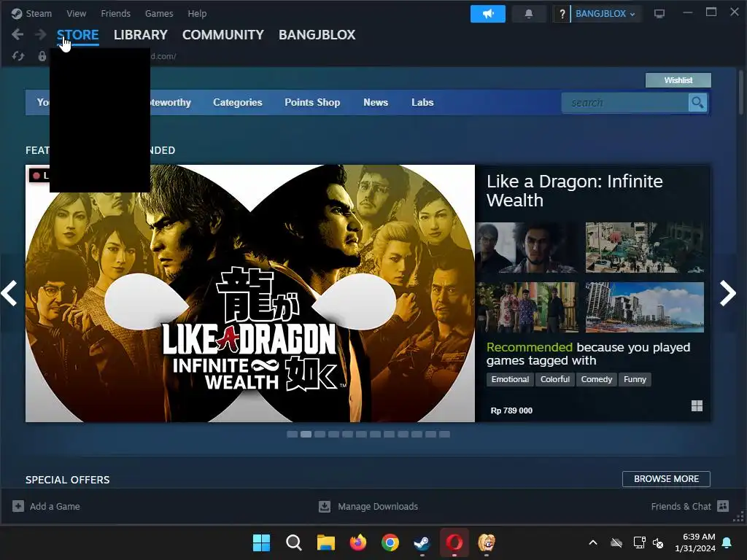Viewport: 747px width, 560px height.
Task: Open Windows taskbar search
Action: click(x=293, y=542)
